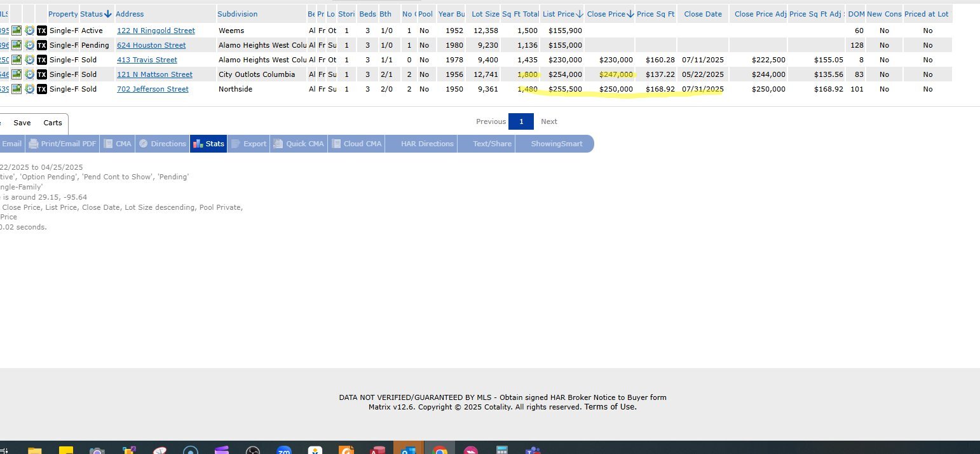The width and height of the screenshot is (980, 454).
Task: Click history clock icon for 624 Houston Street
Action: coord(29,45)
